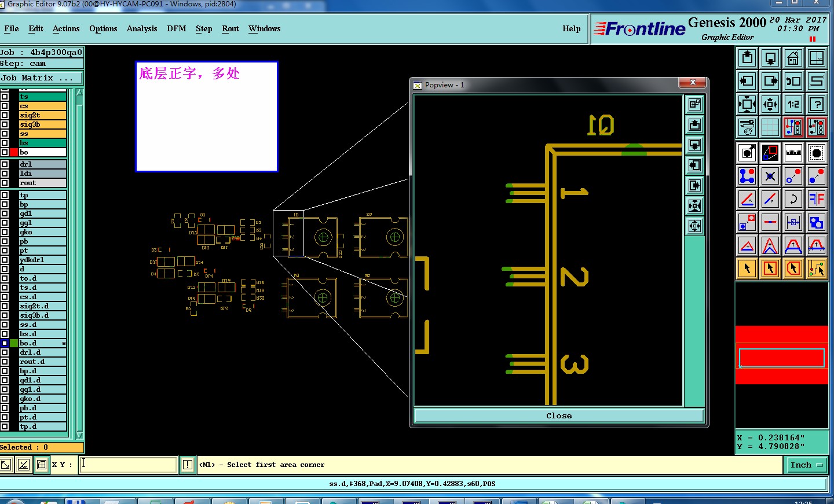The width and height of the screenshot is (834, 504).
Task: Open the Help menu button
Action: 571,28
